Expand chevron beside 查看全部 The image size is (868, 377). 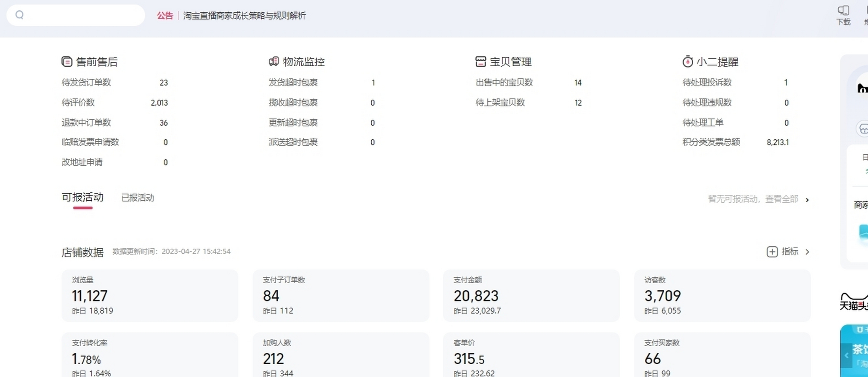click(x=807, y=200)
